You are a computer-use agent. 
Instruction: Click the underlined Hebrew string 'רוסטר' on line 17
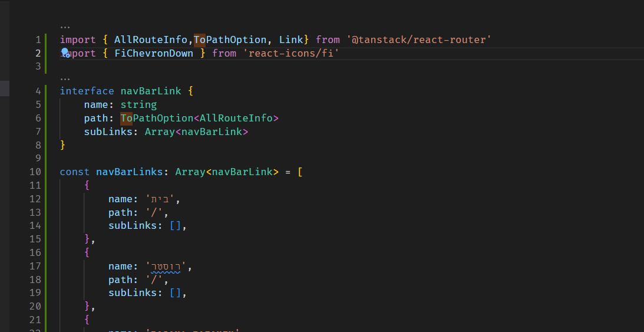[166, 267]
